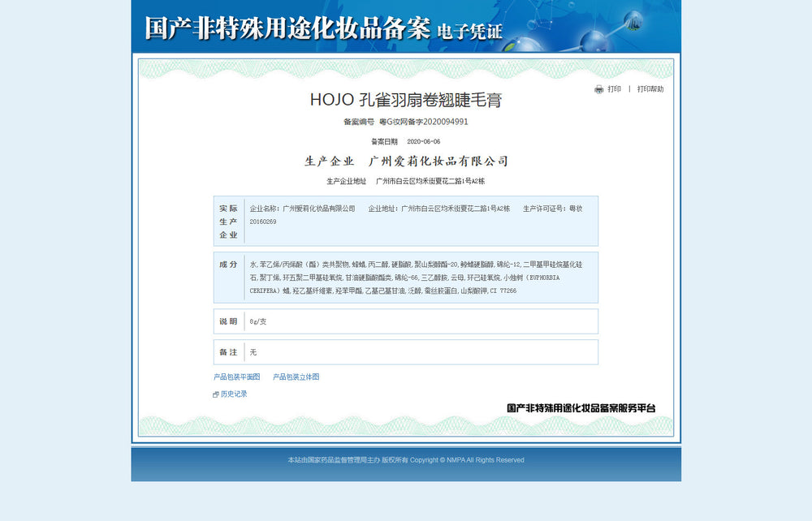Open the 产品包装立体图 link
This screenshot has height=521, width=812.
(296, 377)
